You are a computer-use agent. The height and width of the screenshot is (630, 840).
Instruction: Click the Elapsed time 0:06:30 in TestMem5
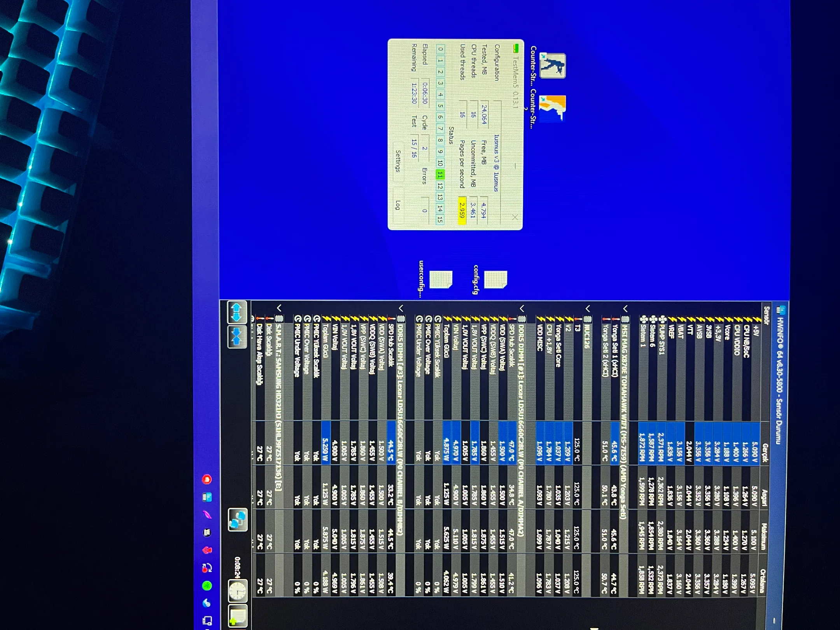[x=425, y=93]
